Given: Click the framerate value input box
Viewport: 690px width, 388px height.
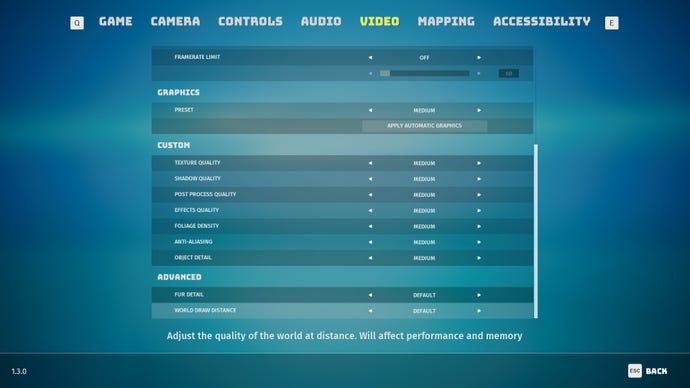Looking at the screenshot, I should tap(509, 73).
